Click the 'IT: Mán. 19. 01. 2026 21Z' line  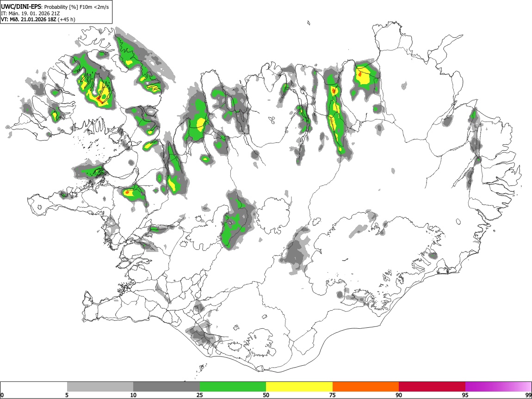point(31,13)
